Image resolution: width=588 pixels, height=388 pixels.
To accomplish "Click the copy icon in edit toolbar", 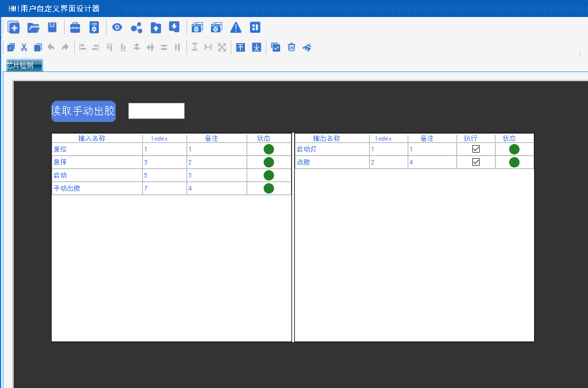I will (x=11, y=47).
